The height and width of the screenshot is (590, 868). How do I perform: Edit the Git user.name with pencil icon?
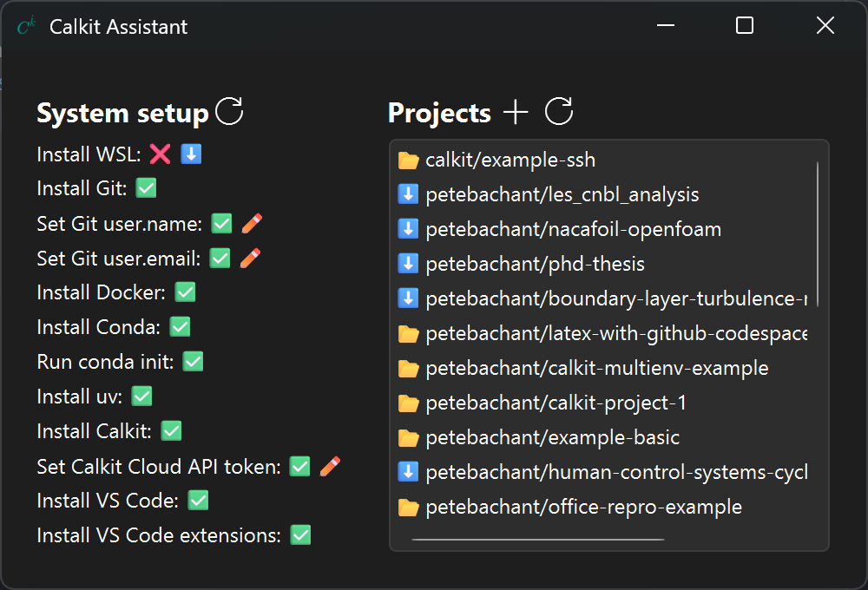252,224
